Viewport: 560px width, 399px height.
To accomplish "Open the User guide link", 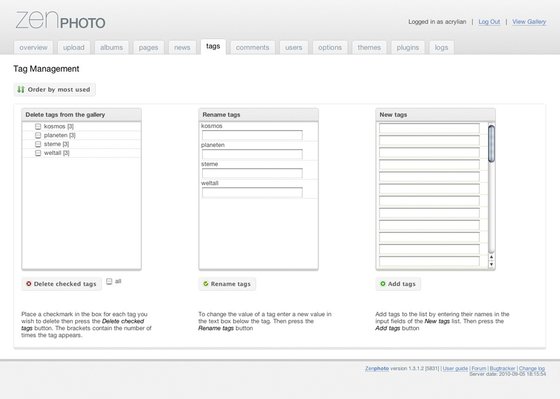I will (x=455, y=368).
